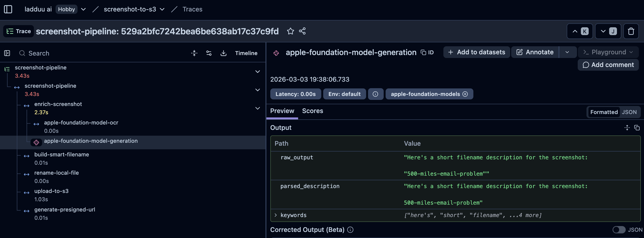Delete the trace using the trash icon

pos(631,31)
